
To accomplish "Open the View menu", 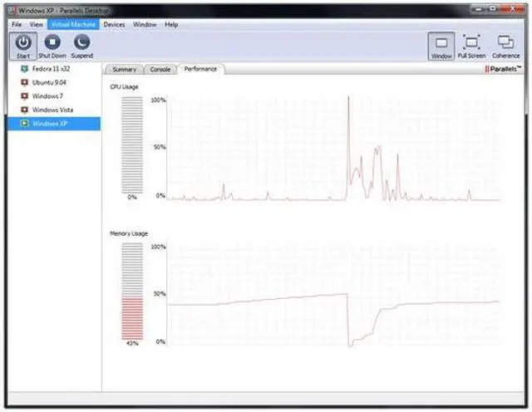I will tap(36, 24).
